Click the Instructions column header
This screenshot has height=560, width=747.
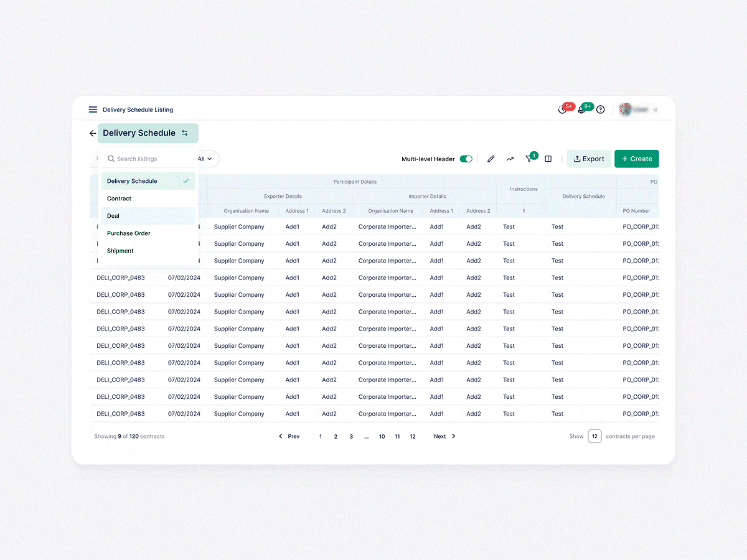pyautogui.click(x=524, y=189)
